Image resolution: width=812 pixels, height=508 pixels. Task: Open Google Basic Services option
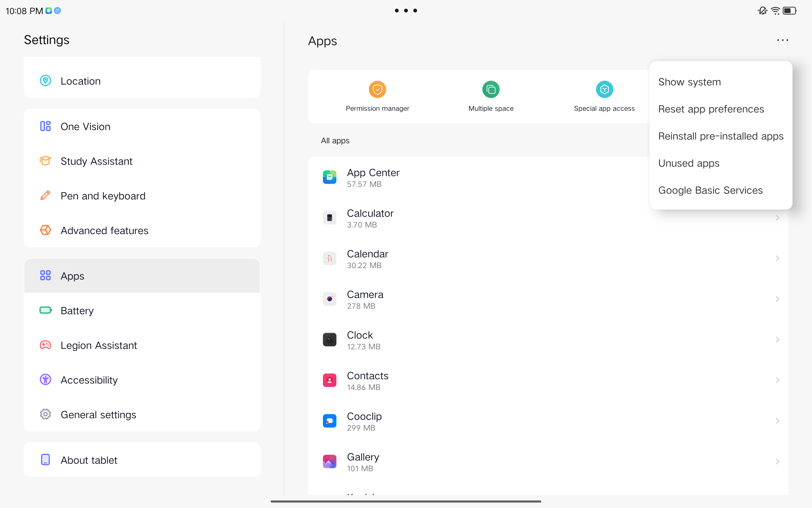click(x=710, y=191)
